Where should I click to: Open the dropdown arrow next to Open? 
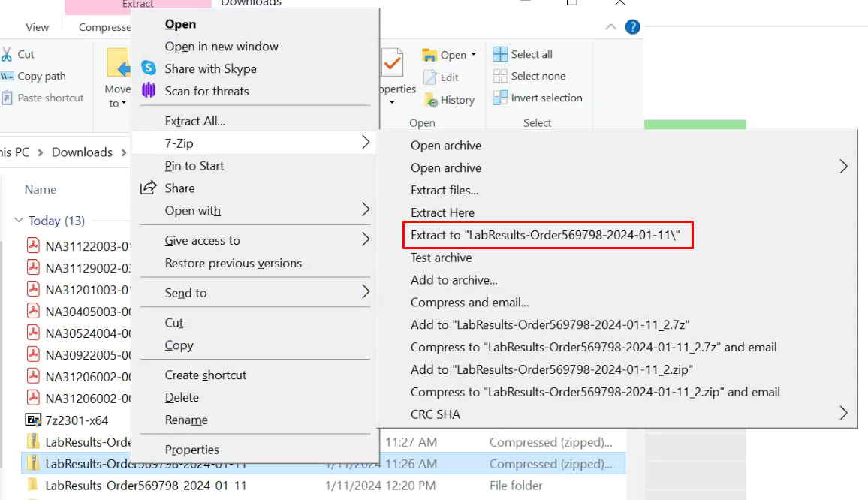coord(474,55)
